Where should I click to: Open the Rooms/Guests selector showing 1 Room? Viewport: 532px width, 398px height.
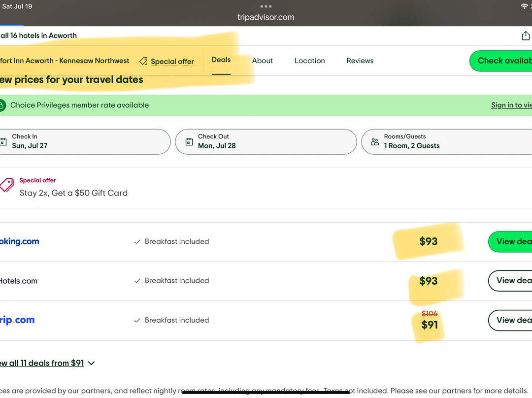[x=446, y=142]
